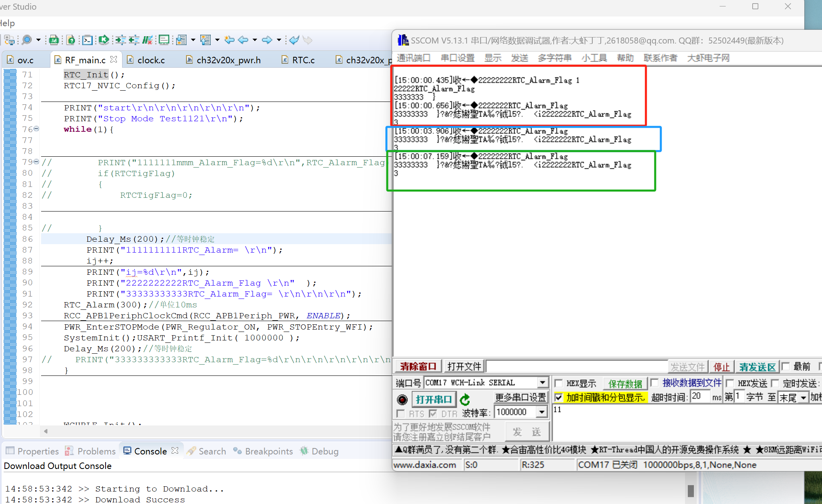822x504 pixels.
Task: Close the Console view tab
Action: pyautogui.click(x=175, y=450)
